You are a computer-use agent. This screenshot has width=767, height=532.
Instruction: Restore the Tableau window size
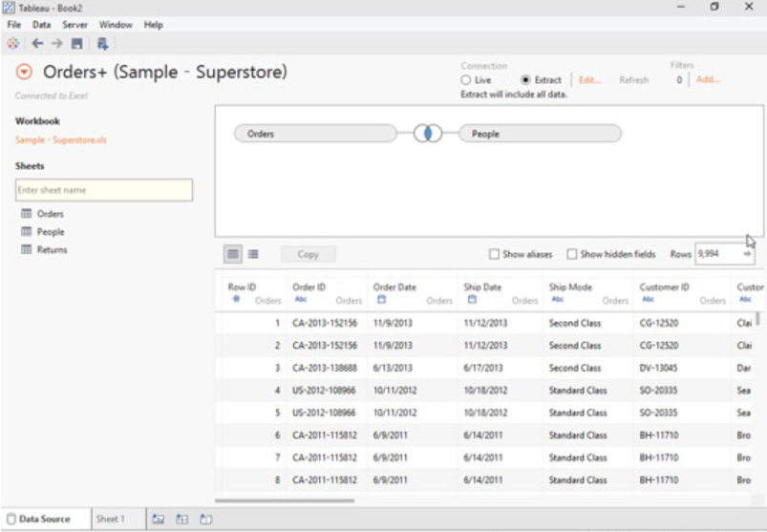click(x=714, y=7)
